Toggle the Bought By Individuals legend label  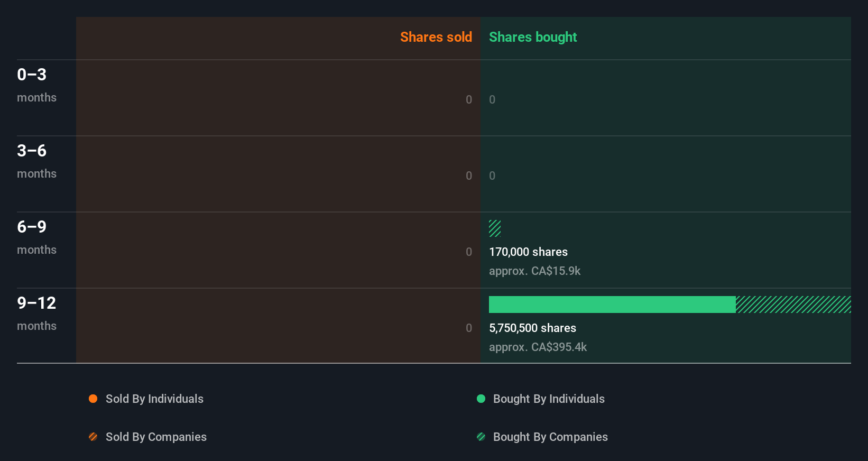tap(549, 399)
